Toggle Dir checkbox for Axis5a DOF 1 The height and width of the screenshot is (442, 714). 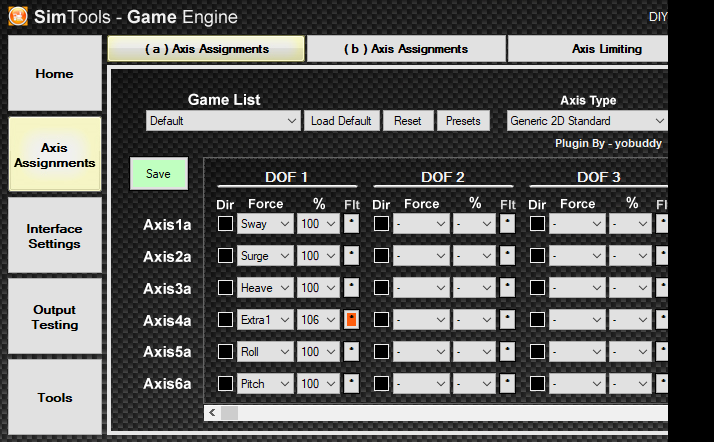(x=225, y=351)
